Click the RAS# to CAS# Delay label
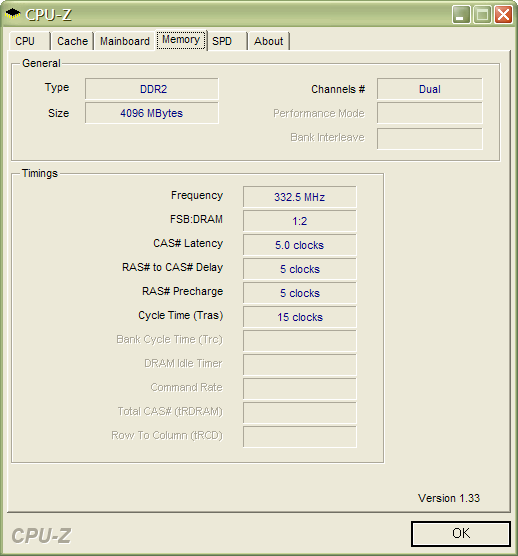This screenshot has height=556, width=518. pyautogui.click(x=172, y=267)
